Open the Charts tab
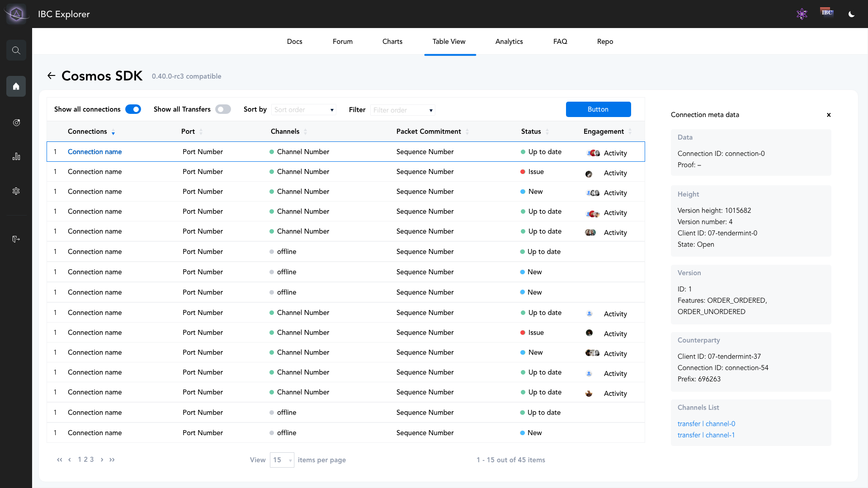Screen dimensions: 868x488 coord(392,42)
